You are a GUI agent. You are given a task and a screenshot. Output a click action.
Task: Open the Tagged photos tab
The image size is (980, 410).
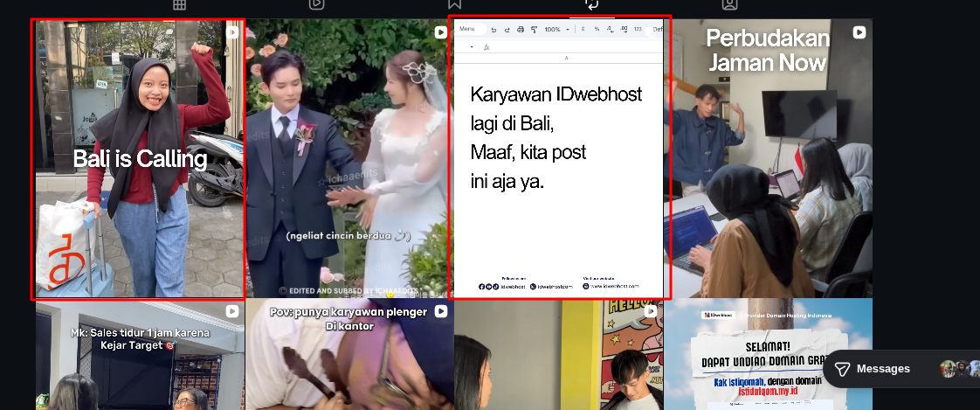coord(729,4)
